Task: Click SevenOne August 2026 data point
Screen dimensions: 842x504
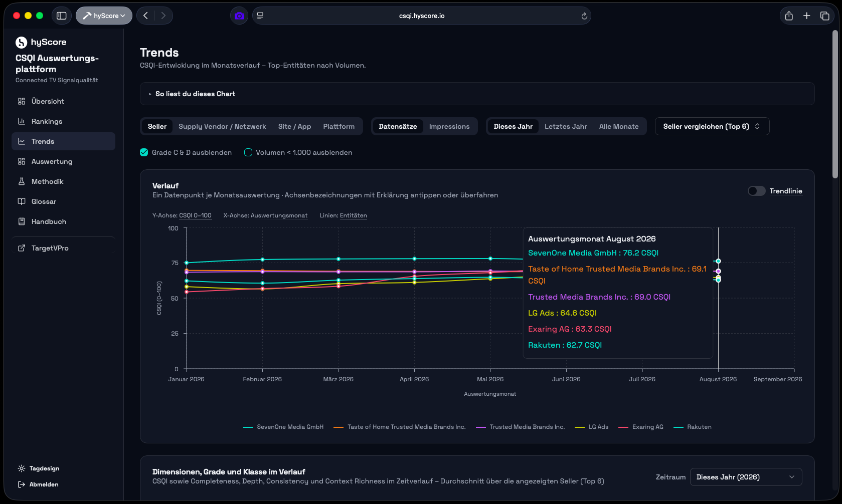Action: click(718, 261)
